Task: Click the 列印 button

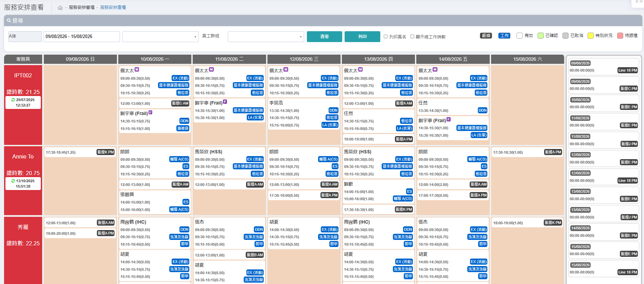Action: pos(362,37)
